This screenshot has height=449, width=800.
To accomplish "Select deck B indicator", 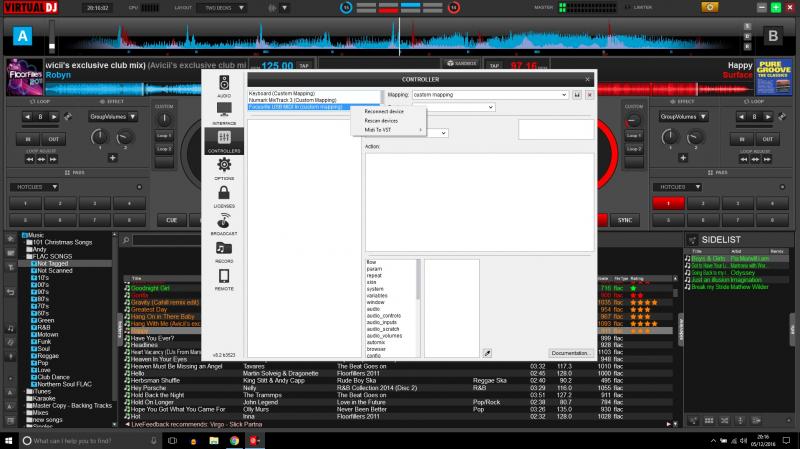I will click(773, 36).
